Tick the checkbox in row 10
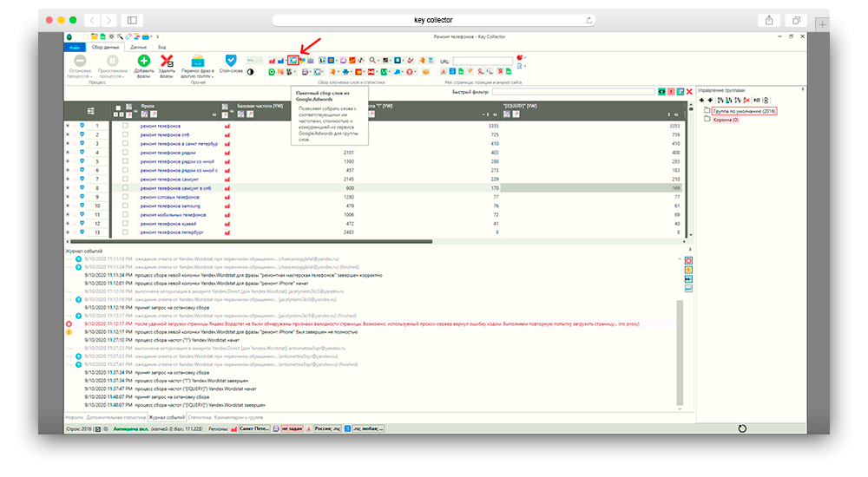Image resolution: width=868 pixels, height=477 pixels. [x=125, y=206]
